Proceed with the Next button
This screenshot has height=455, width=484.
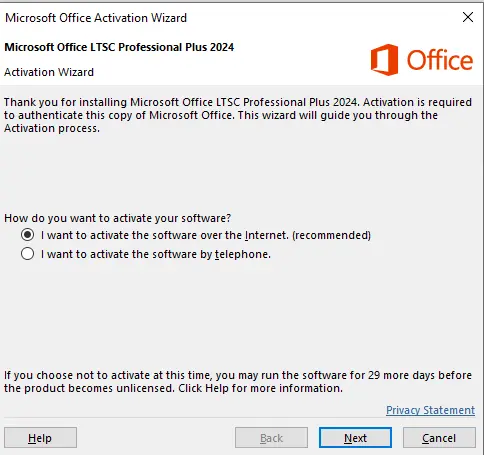point(355,438)
